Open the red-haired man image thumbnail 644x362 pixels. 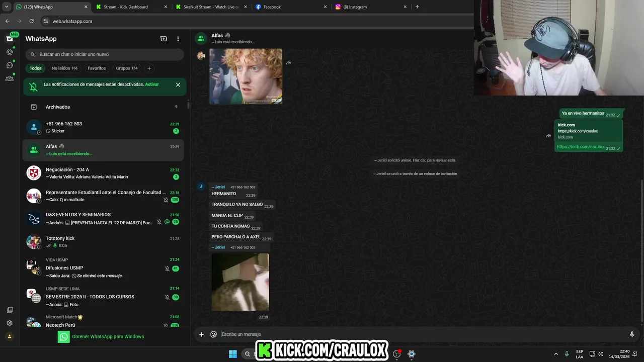coord(246,76)
